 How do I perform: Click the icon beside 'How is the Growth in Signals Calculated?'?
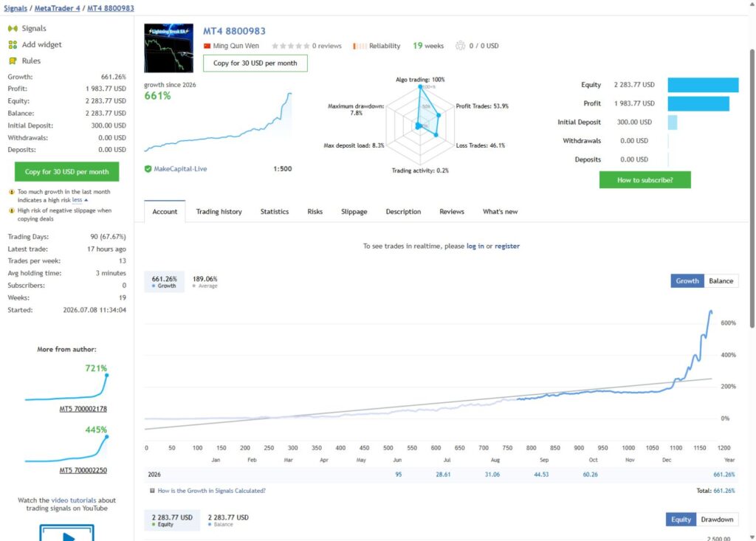coord(152,490)
